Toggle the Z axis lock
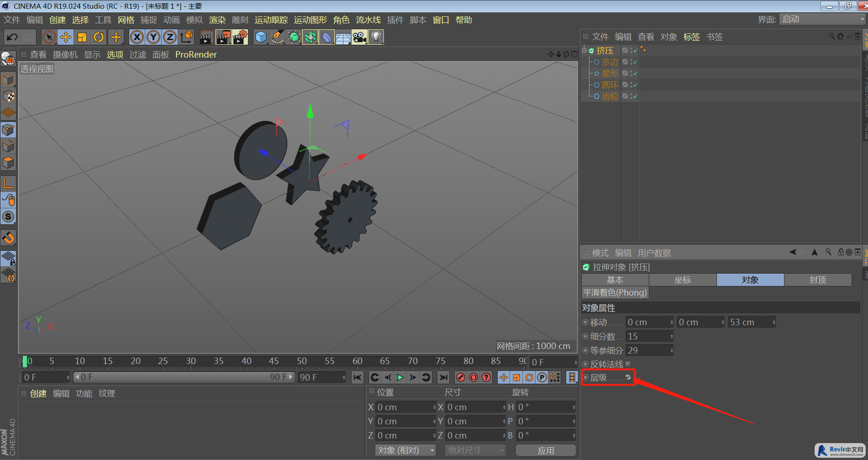Viewport: 868px width, 460px height. click(x=170, y=37)
